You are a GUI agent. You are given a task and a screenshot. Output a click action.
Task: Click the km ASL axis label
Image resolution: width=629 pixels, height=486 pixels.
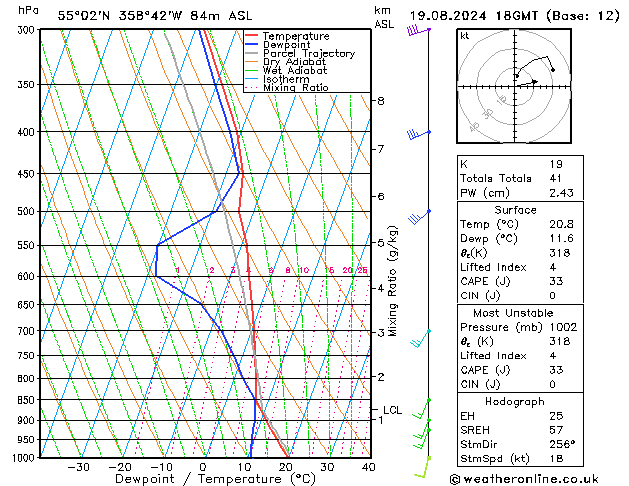click(x=384, y=17)
